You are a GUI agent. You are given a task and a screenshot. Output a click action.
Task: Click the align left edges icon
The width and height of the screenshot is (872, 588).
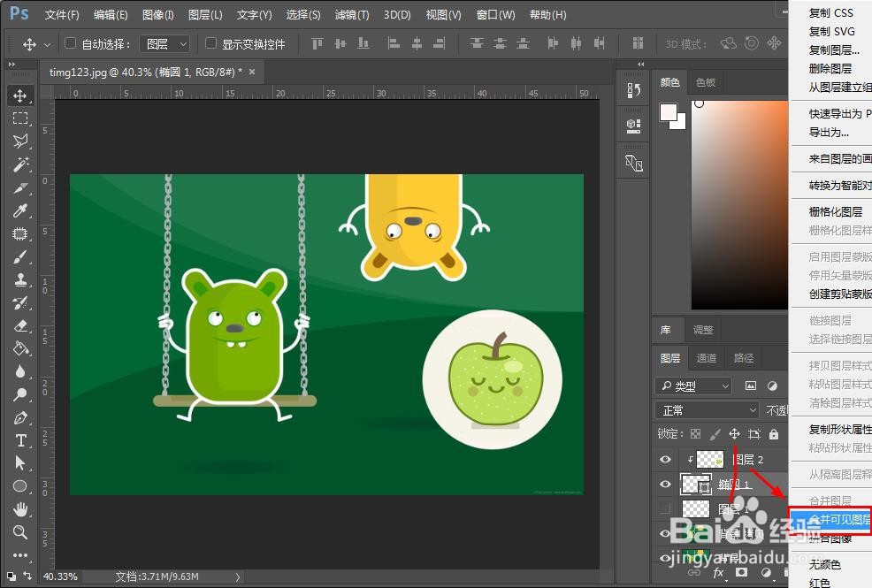(x=394, y=43)
